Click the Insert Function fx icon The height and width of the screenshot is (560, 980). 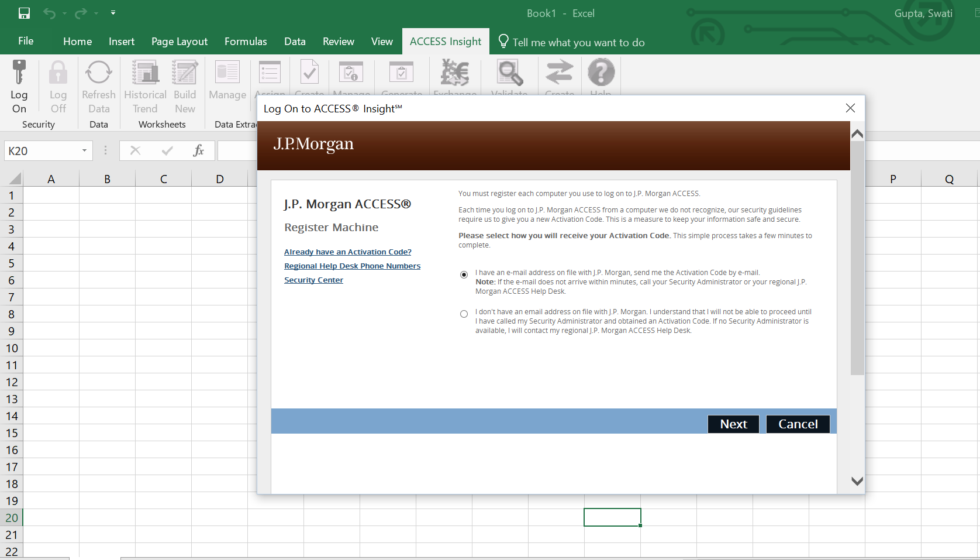198,150
